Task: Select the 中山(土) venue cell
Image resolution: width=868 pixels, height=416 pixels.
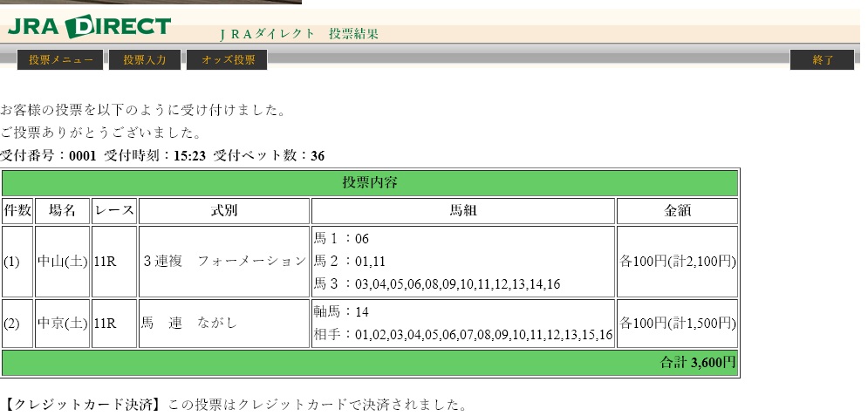Action: [62, 262]
